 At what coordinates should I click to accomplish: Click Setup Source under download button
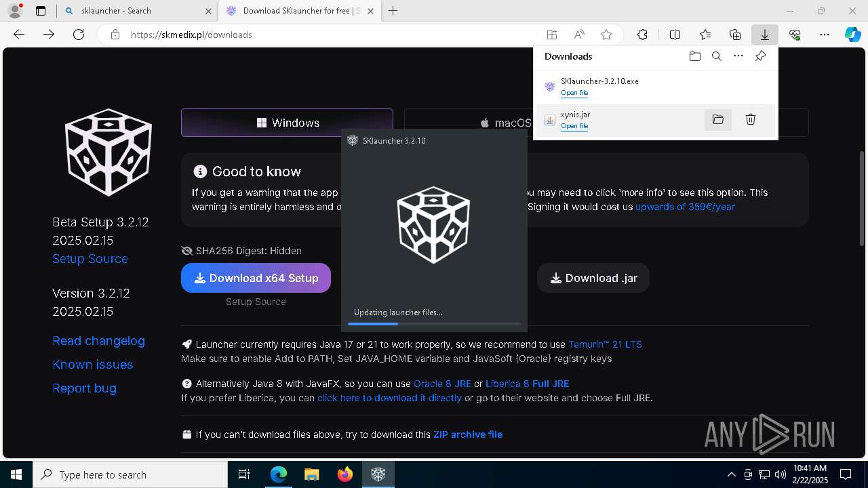(x=256, y=302)
